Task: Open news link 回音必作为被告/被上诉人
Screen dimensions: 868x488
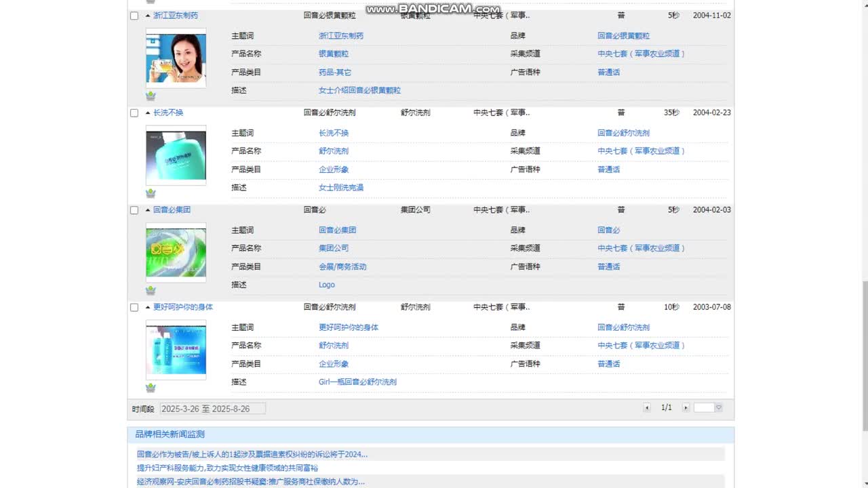Action: 252,455
